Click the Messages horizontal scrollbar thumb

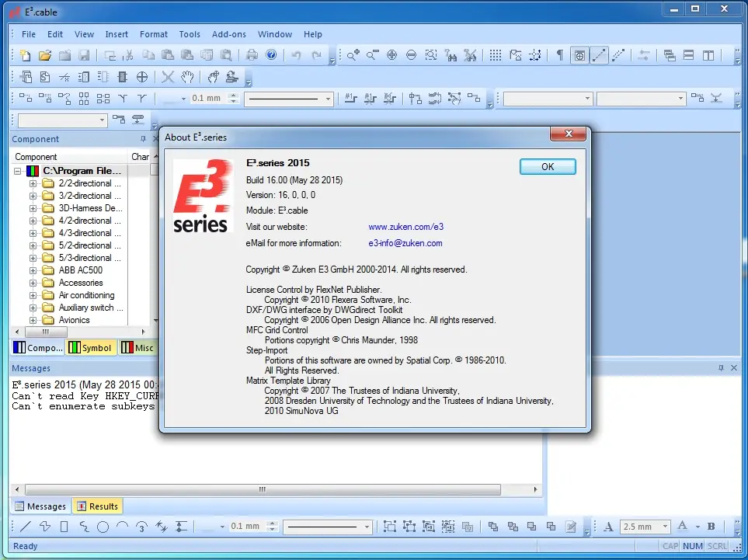263,489
